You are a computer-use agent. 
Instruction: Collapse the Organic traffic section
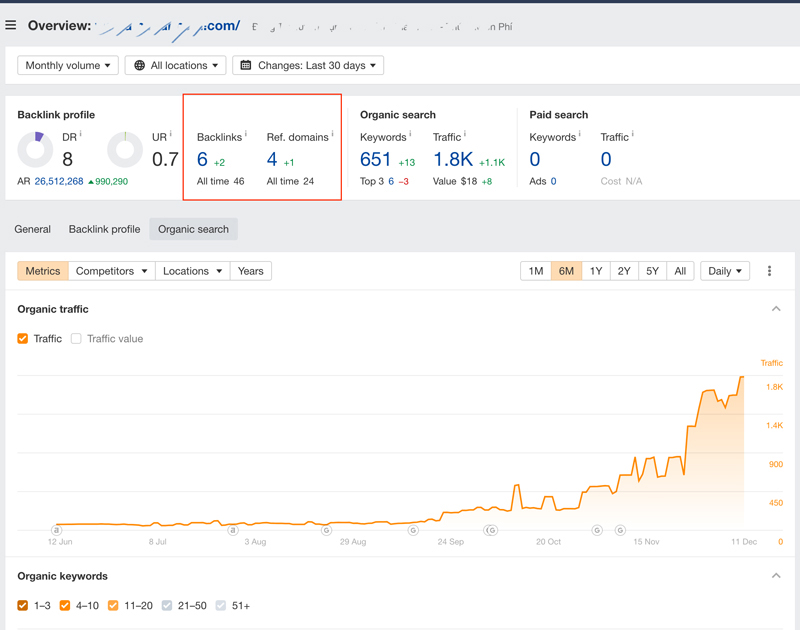tap(776, 309)
